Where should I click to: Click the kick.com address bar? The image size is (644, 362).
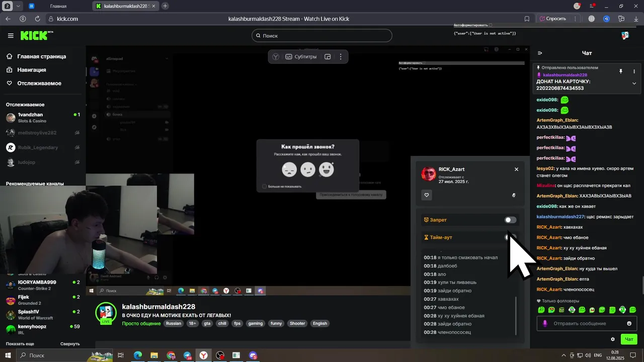(67, 19)
